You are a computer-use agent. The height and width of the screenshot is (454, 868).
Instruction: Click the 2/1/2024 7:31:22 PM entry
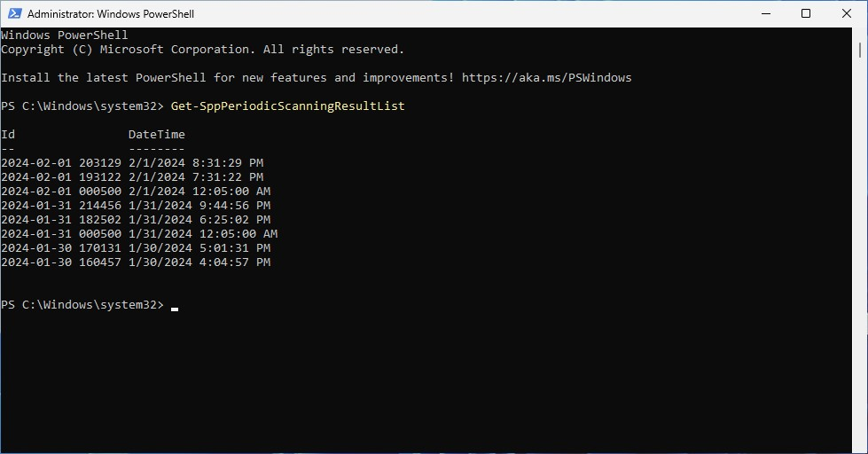tap(196, 176)
